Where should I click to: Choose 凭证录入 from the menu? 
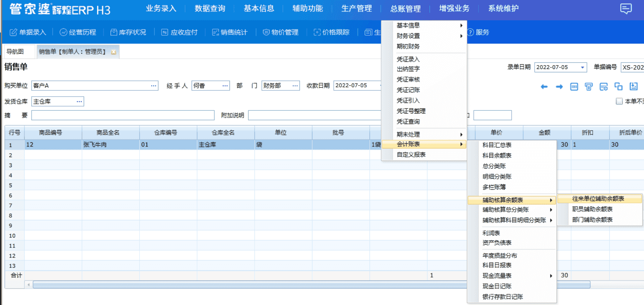tap(424, 59)
